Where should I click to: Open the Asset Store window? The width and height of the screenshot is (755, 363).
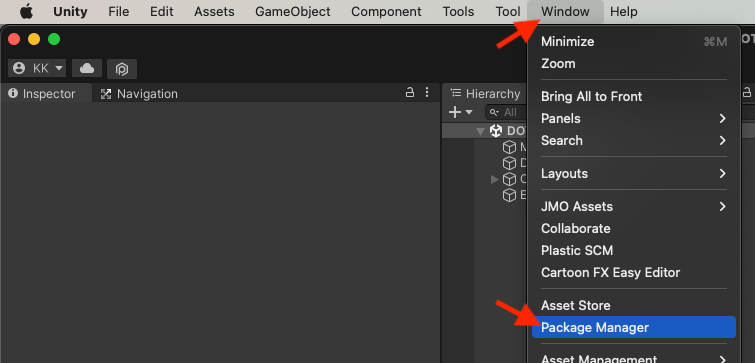point(634,305)
